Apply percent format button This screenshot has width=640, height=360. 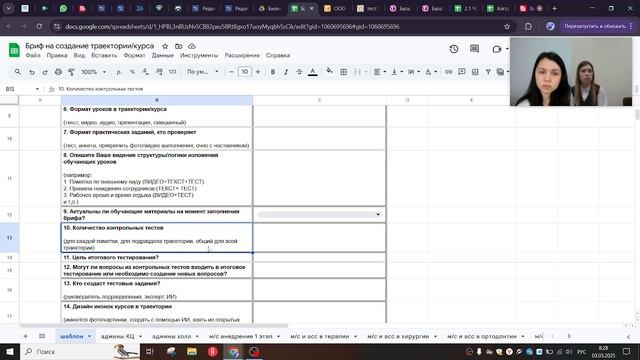pos(132,72)
